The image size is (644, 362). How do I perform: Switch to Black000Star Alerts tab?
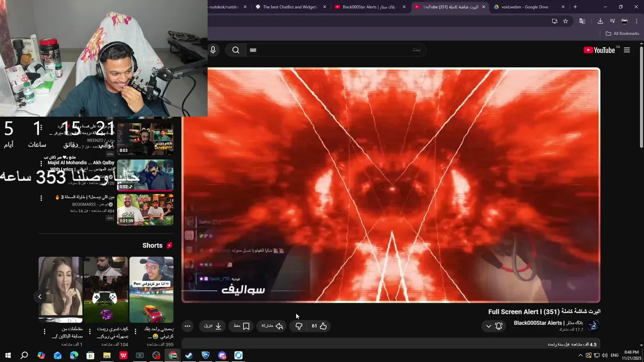coord(369,7)
